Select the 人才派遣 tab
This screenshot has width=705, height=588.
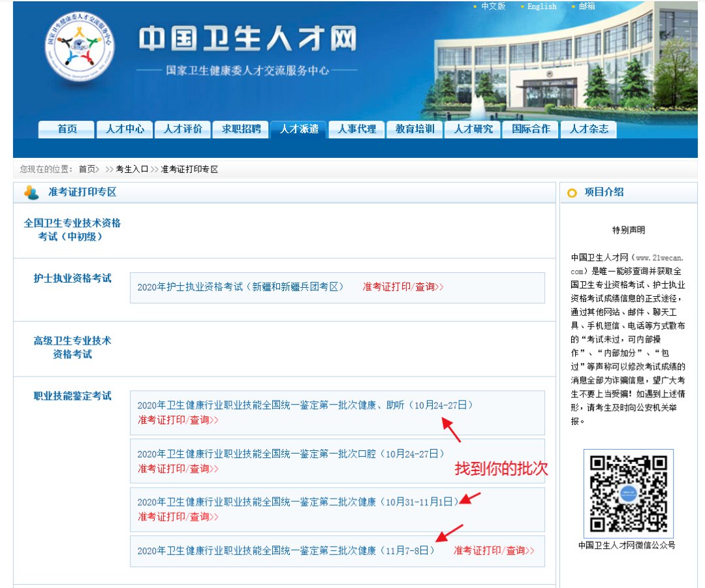click(x=299, y=129)
